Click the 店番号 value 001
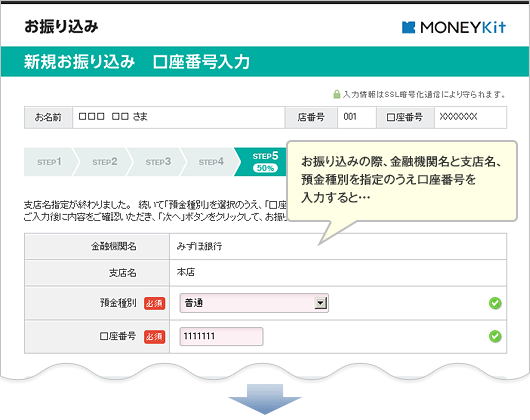The width and height of the screenshot is (530, 420). [350, 117]
